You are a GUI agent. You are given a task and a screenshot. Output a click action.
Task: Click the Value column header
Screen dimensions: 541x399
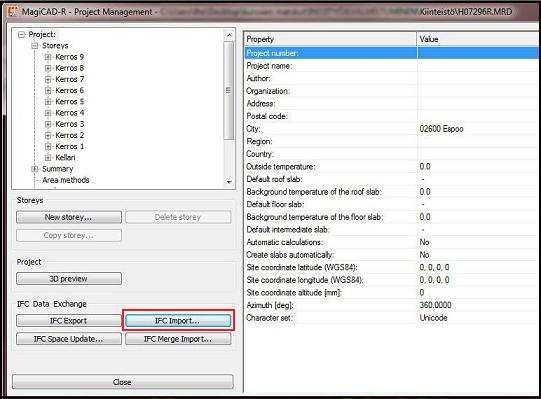[x=479, y=39]
